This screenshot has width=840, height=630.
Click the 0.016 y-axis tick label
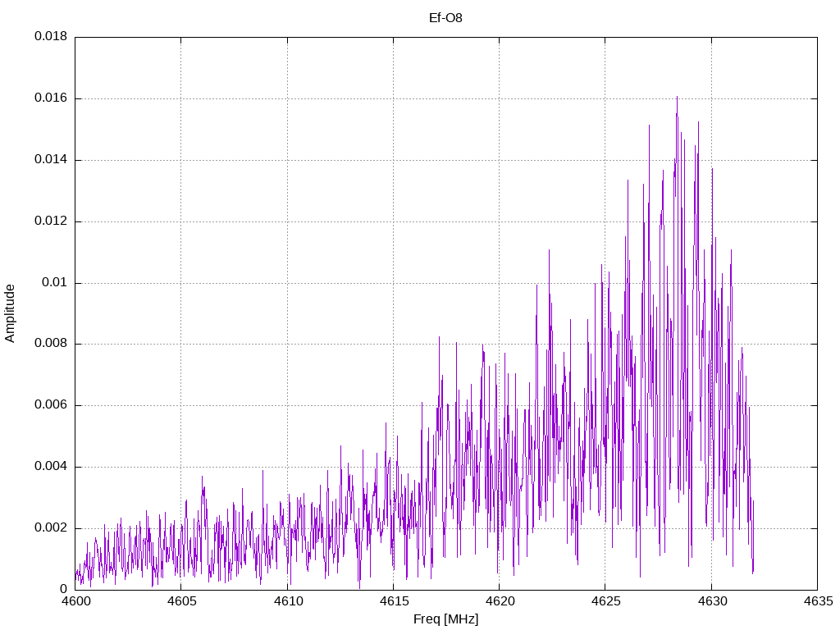(x=51, y=98)
